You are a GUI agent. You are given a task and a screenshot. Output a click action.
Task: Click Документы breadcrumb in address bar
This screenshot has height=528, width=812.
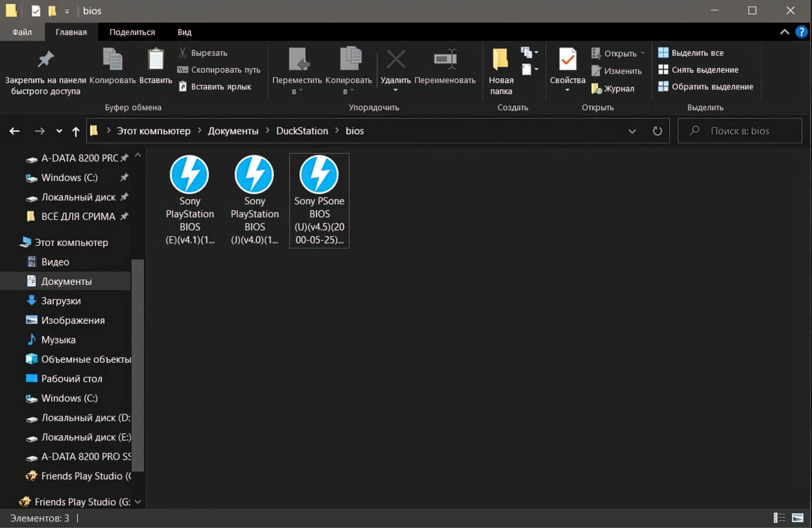point(233,131)
